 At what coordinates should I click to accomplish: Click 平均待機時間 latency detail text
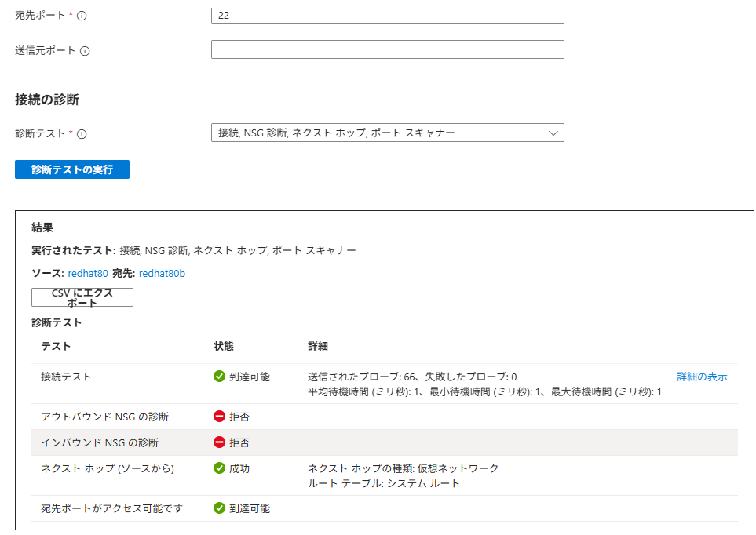click(484, 392)
